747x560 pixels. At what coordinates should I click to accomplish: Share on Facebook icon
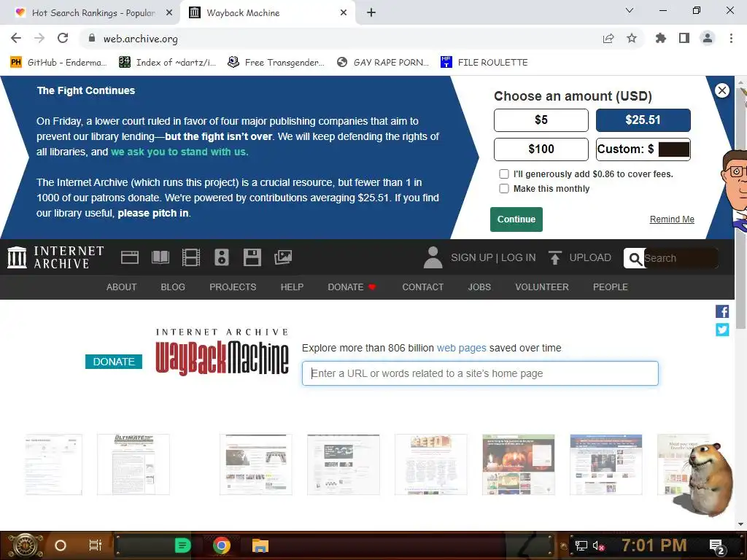coord(722,311)
